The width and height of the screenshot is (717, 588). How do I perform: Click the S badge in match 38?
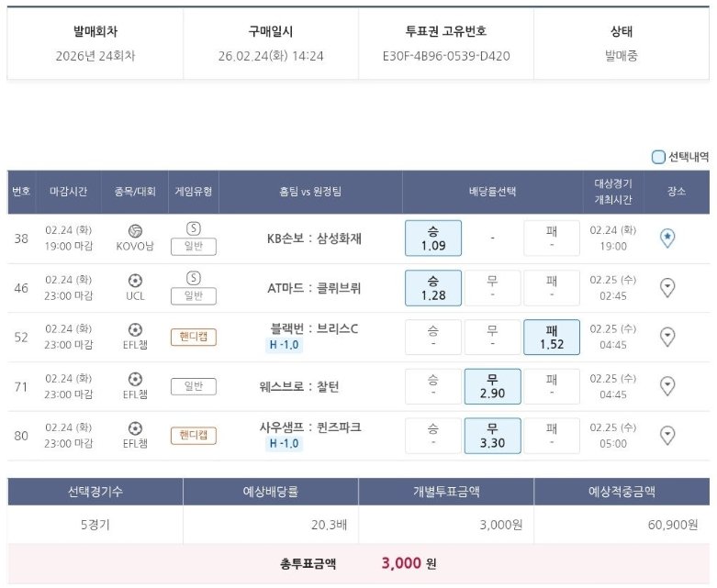coord(194,228)
